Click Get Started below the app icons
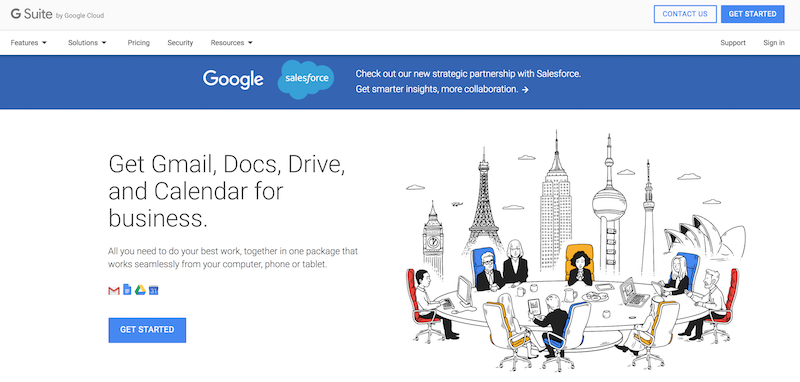 [x=147, y=330]
